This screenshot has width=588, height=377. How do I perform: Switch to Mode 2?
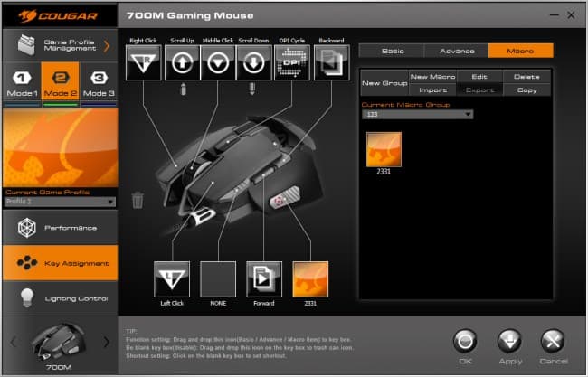pos(61,84)
